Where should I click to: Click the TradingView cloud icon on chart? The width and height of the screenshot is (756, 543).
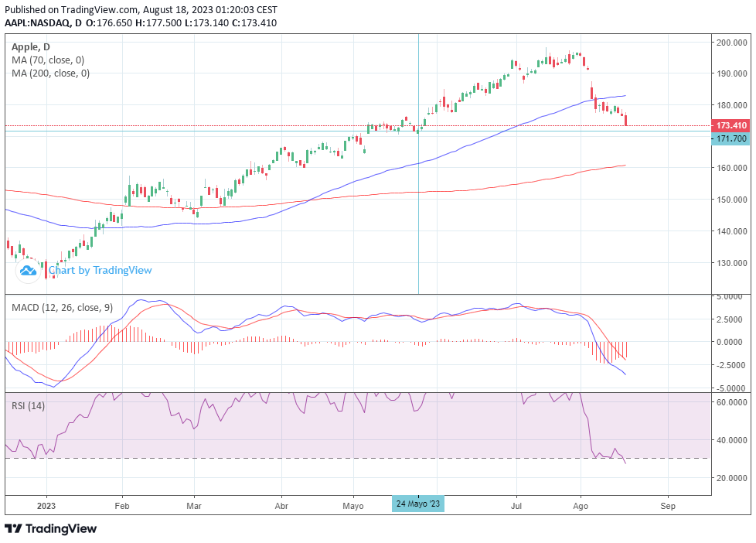coord(28,271)
